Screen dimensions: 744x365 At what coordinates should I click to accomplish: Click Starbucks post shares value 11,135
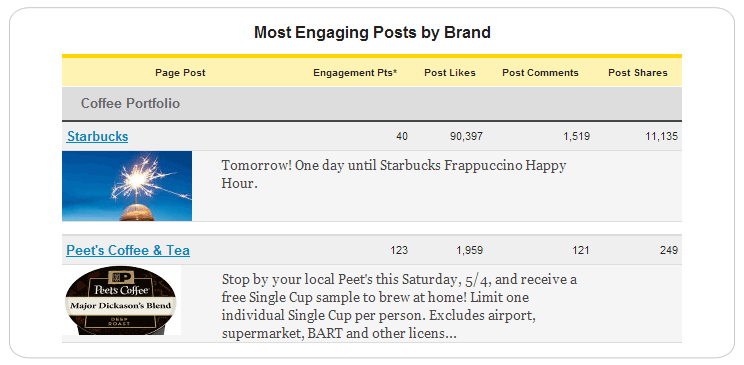tap(661, 137)
